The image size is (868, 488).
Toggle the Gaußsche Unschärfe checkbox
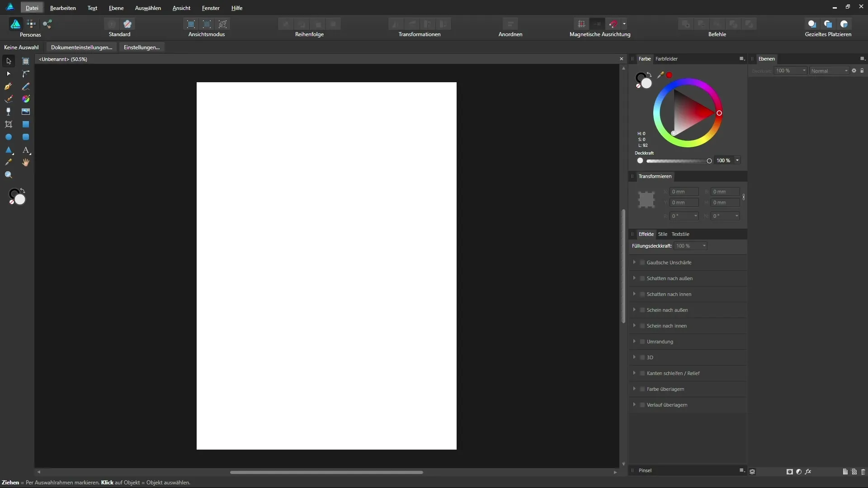coord(642,263)
